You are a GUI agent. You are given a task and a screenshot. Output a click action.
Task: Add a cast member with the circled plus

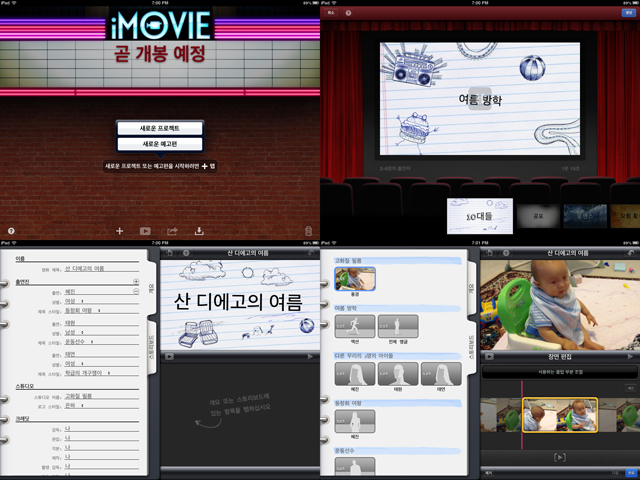[x=135, y=283]
